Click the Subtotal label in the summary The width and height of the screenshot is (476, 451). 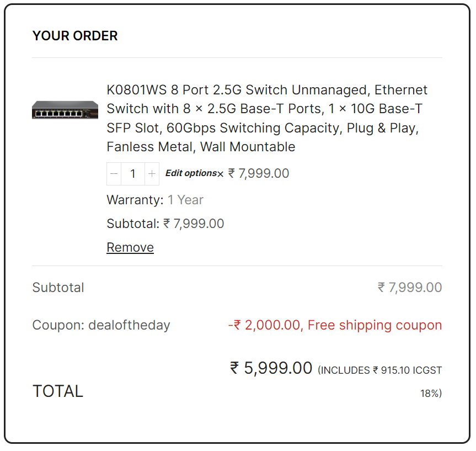pyautogui.click(x=58, y=288)
